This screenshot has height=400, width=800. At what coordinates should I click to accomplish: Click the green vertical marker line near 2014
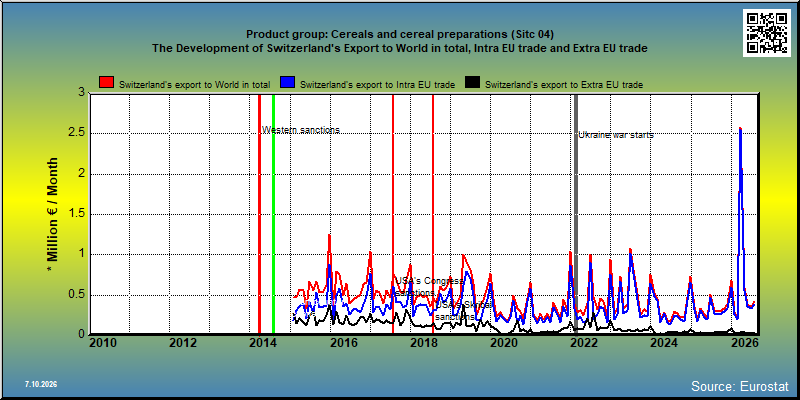273,213
